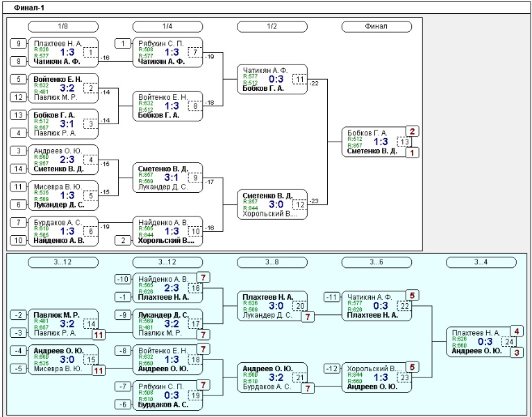This screenshot has width=532, height=417.
Task: Select the -23 loser label after semifinal 12
Action: 314,201
